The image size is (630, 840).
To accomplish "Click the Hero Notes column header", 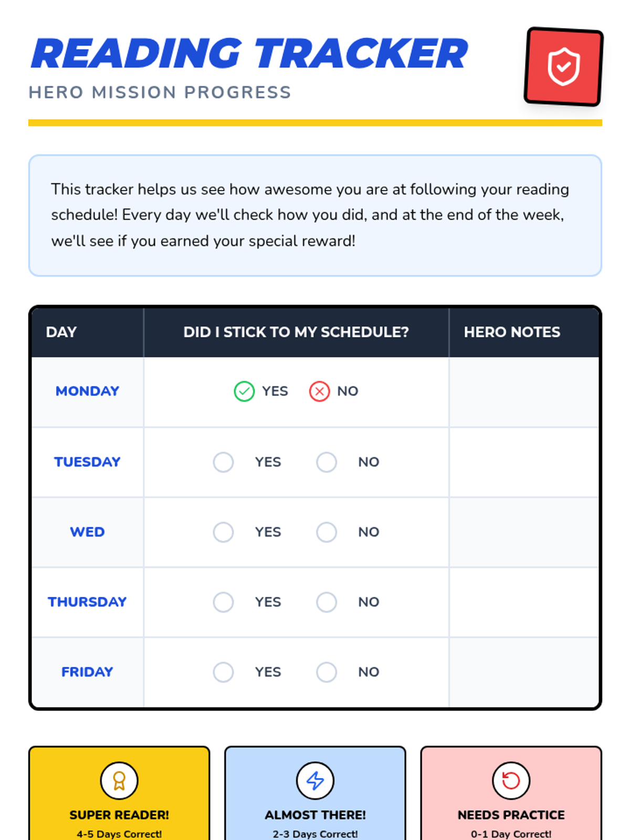I will pyautogui.click(x=512, y=332).
